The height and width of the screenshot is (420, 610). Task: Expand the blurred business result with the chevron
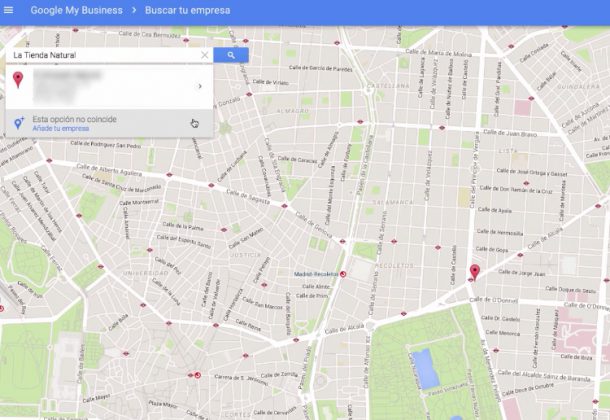point(199,87)
